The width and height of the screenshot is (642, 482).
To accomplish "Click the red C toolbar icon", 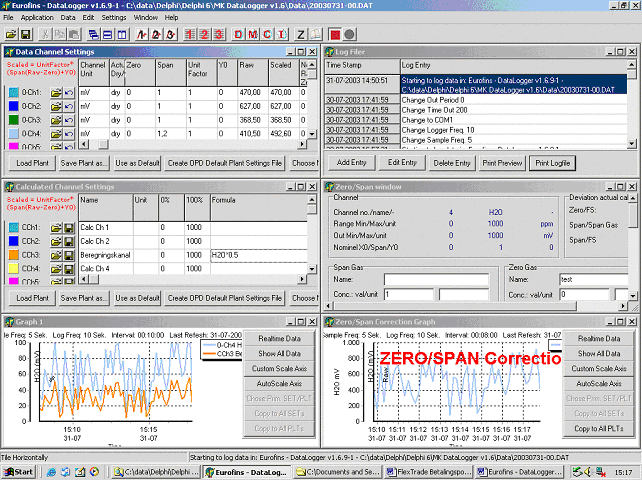I will 267,34.
